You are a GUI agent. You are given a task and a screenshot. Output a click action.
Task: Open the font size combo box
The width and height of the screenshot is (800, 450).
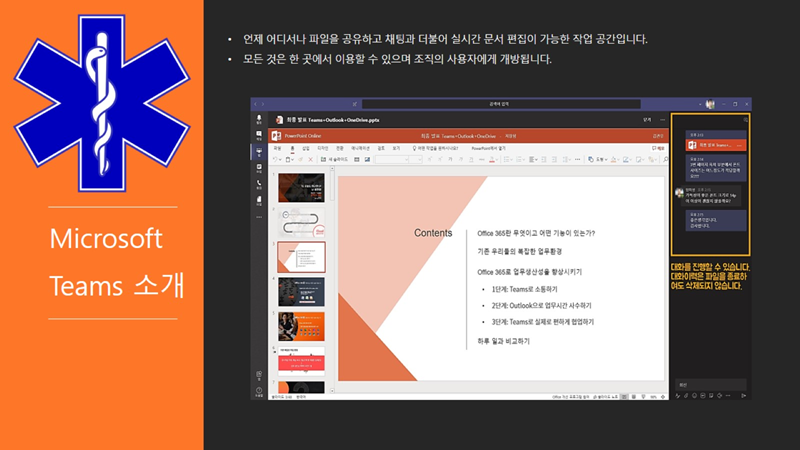(416, 160)
